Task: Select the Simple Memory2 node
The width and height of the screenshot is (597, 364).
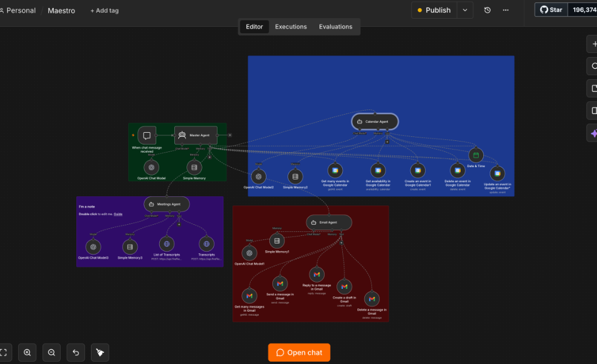Action: 295,176
